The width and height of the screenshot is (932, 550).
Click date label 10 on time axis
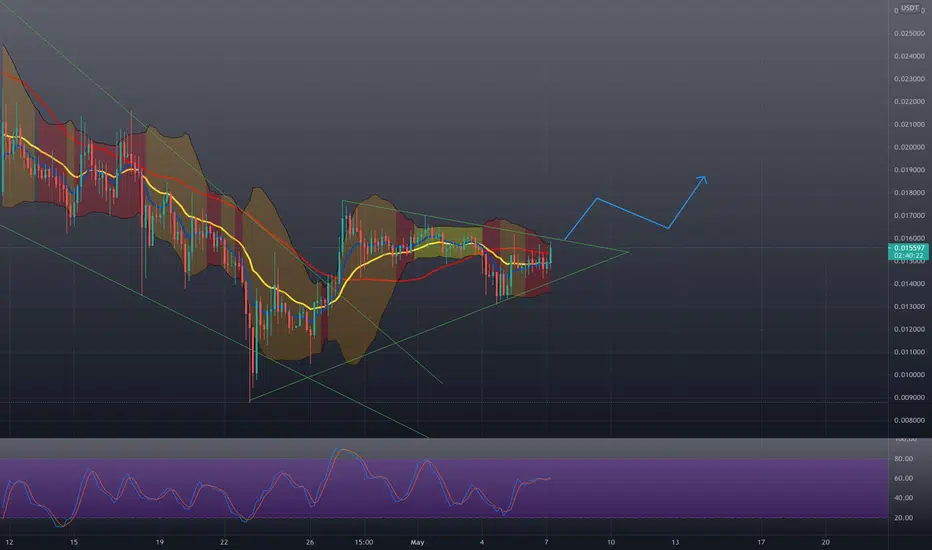pyautogui.click(x=611, y=542)
